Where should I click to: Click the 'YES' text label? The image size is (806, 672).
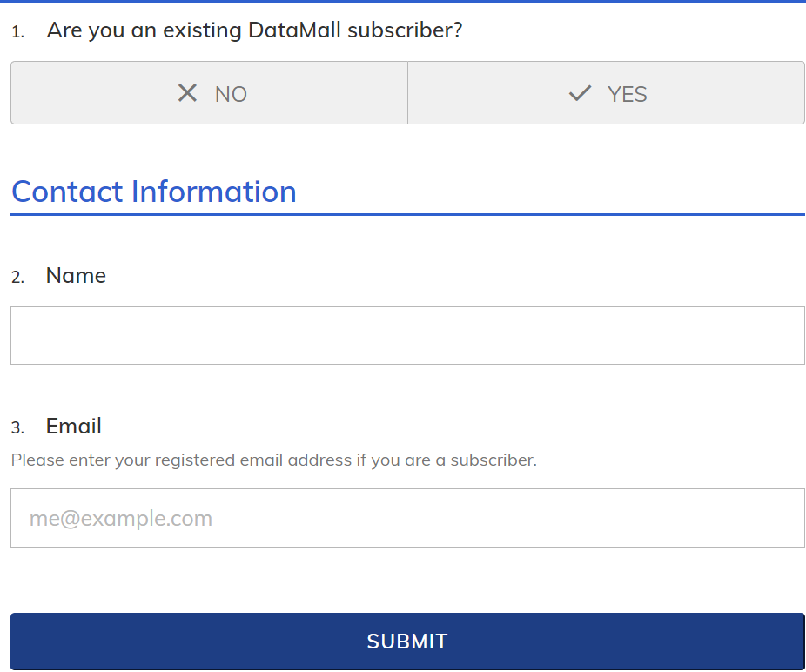point(627,94)
